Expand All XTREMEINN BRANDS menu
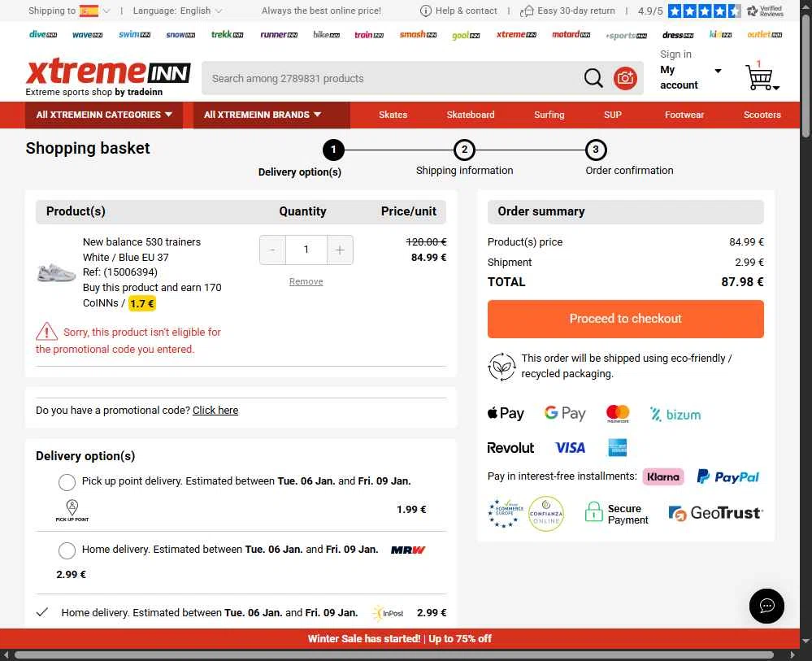The width and height of the screenshot is (812, 661). [x=271, y=115]
